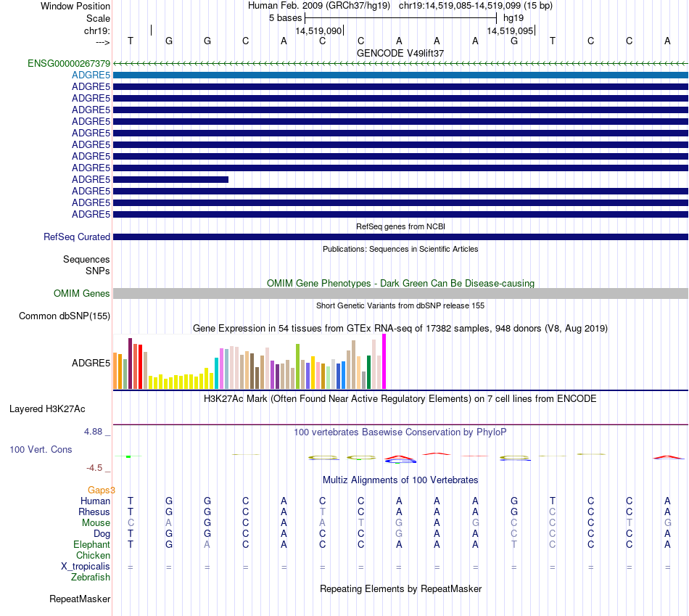
Task: Click the Sequences track label
Action: tap(86, 260)
